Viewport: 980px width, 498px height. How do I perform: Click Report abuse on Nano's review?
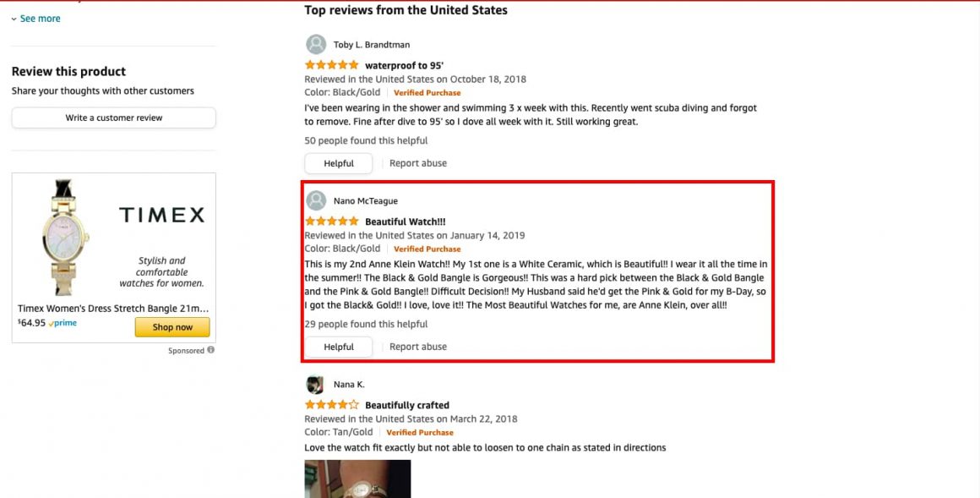(x=417, y=346)
